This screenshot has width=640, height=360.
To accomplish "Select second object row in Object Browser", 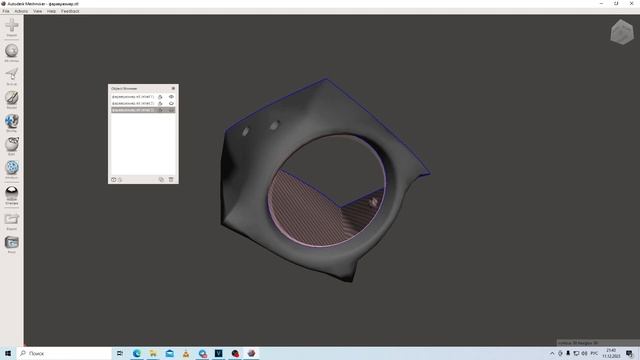I will click(x=143, y=103).
